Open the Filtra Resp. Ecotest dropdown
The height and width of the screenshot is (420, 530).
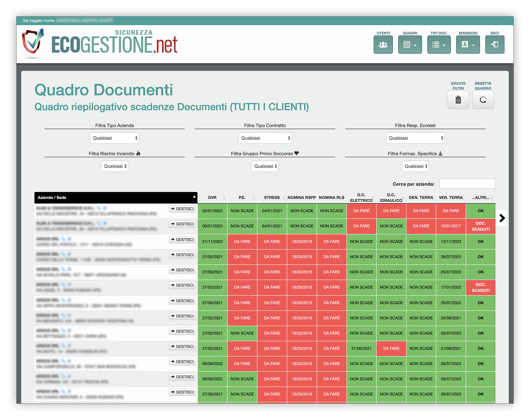pyautogui.click(x=415, y=138)
